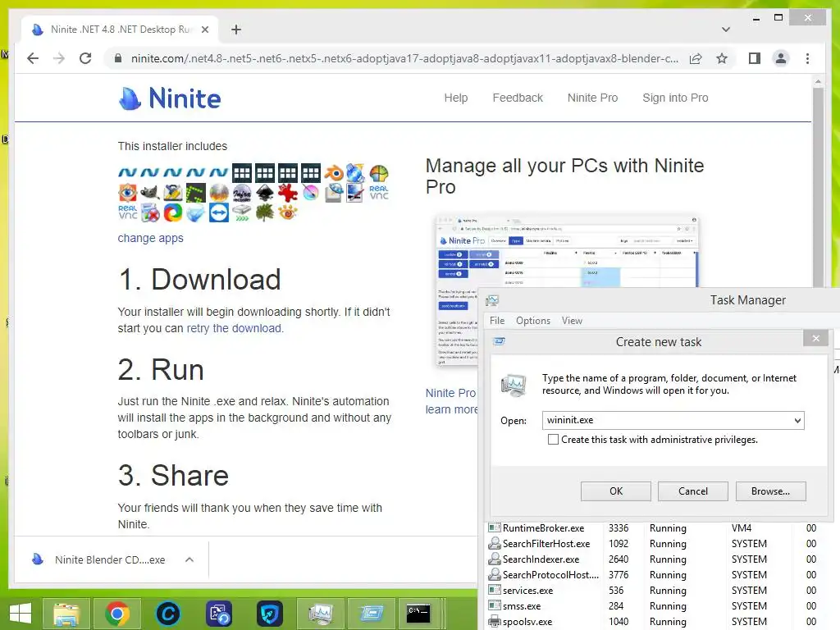Click the Revo Uninstaller red-X icon
The image size is (840, 630).
(150, 212)
